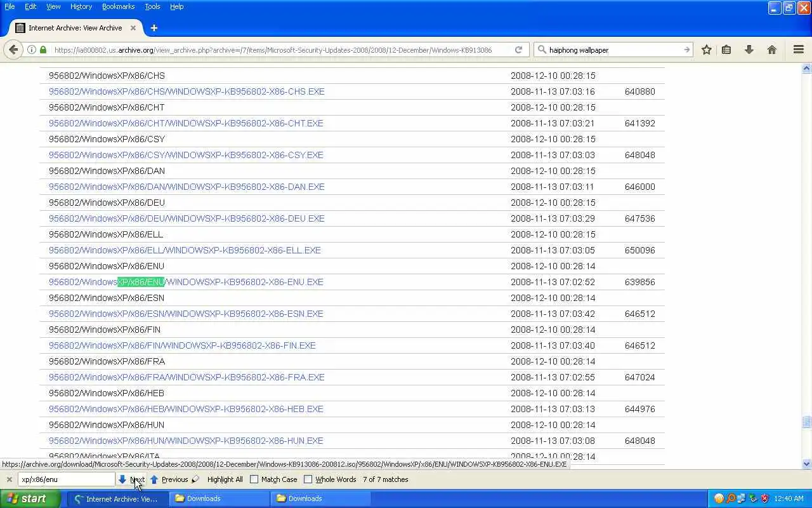
Task: Click the network computers tray icon
Action: [742, 498]
